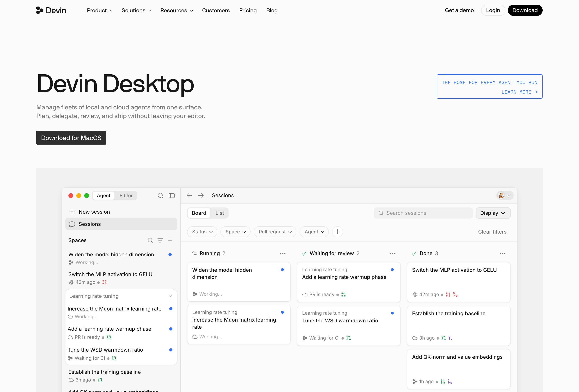
Task: Go to the Customers page
Action: (x=216, y=10)
